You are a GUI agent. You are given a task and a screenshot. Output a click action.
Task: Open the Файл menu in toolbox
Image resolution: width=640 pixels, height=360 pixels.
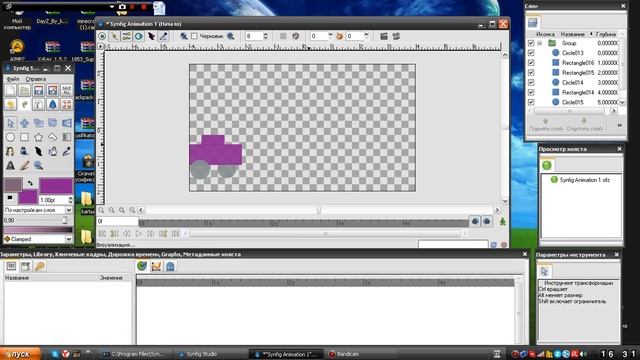click(x=13, y=79)
